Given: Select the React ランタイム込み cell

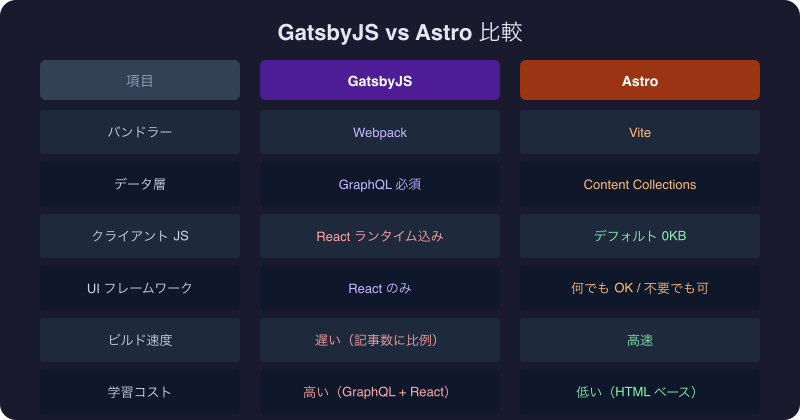Looking at the screenshot, I should pyautogui.click(x=380, y=236).
